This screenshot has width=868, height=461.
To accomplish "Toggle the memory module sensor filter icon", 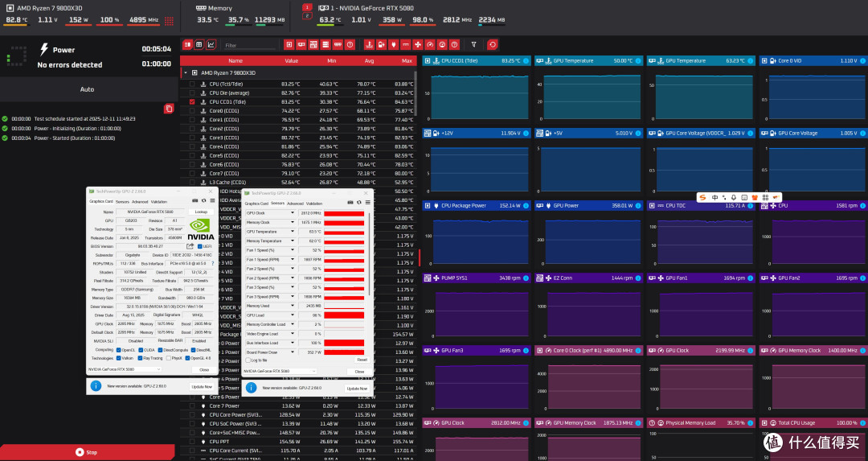I will pos(338,44).
